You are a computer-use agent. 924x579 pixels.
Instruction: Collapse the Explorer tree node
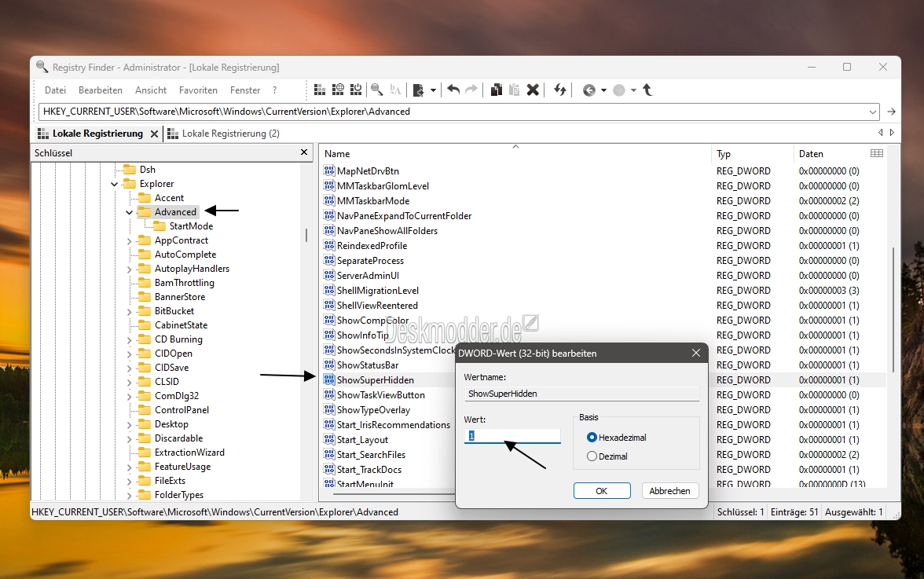[x=115, y=185]
